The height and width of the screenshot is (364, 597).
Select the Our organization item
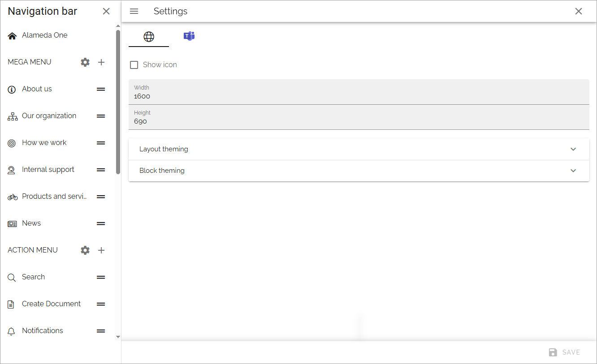point(49,116)
